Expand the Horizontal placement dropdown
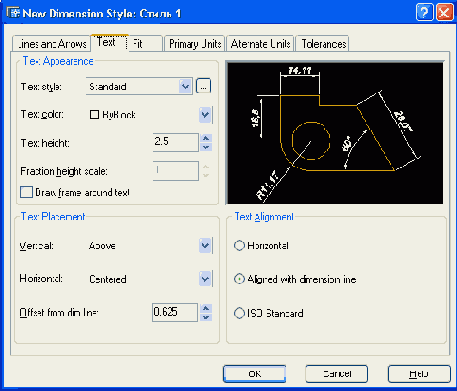Screen dimensions: 457x391 coord(205,279)
